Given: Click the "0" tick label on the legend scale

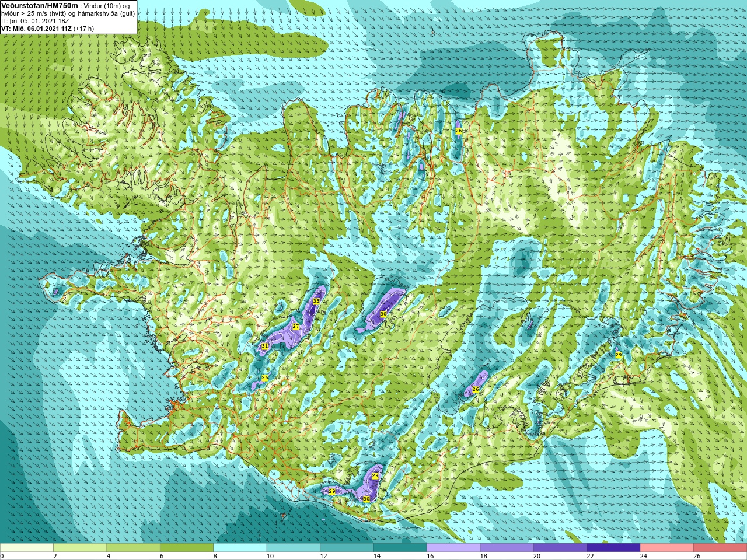Looking at the screenshot, I should pos(2,556).
